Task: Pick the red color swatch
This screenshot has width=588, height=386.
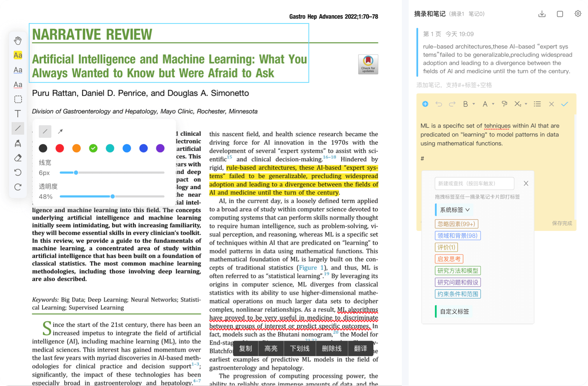Action: pyautogui.click(x=60, y=148)
